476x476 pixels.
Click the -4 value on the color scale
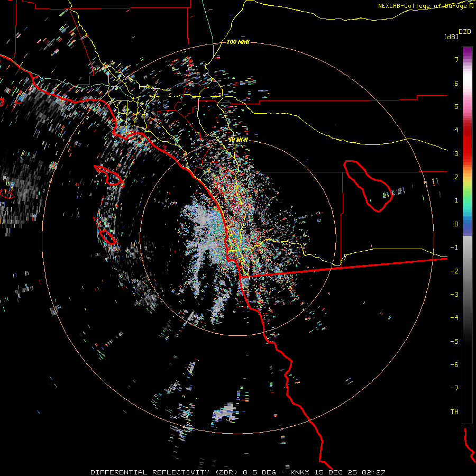(454, 318)
